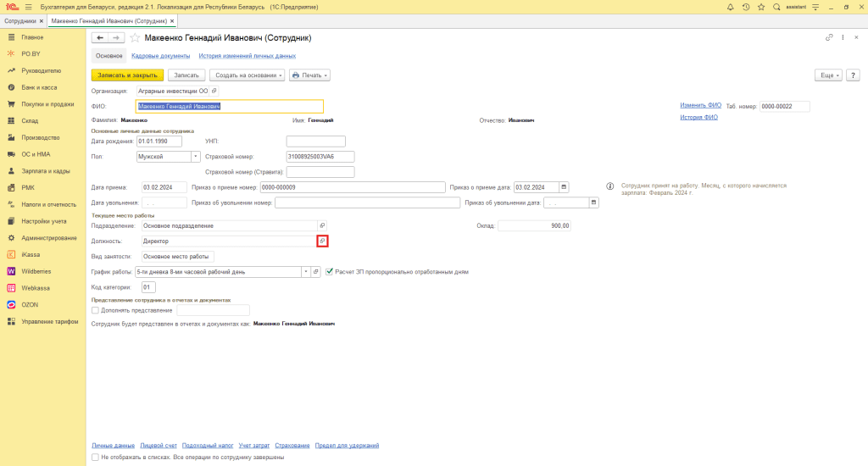The width and height of the screenshot is (868, 466).
Task: Click the Оклад field showing 900,00
Action: 534,226
